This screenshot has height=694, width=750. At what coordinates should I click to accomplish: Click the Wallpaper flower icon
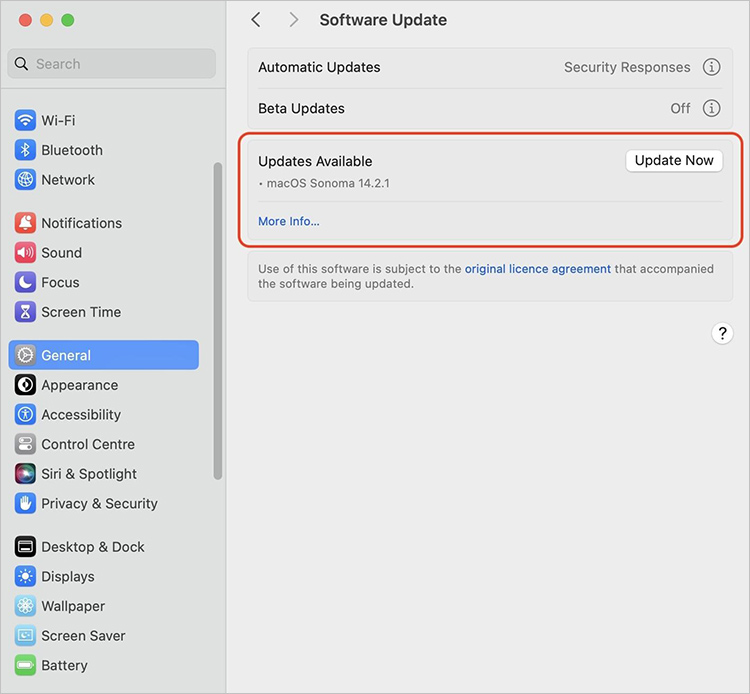click(x=25, y=606)
